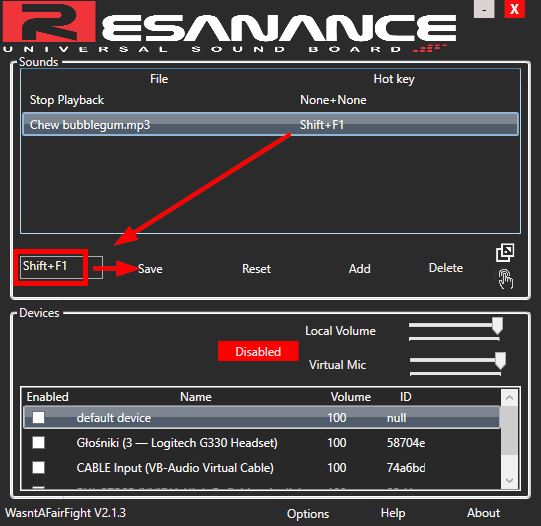Screen dimensions: 541x526
Task: Add a new sound file
Action: 360,268
